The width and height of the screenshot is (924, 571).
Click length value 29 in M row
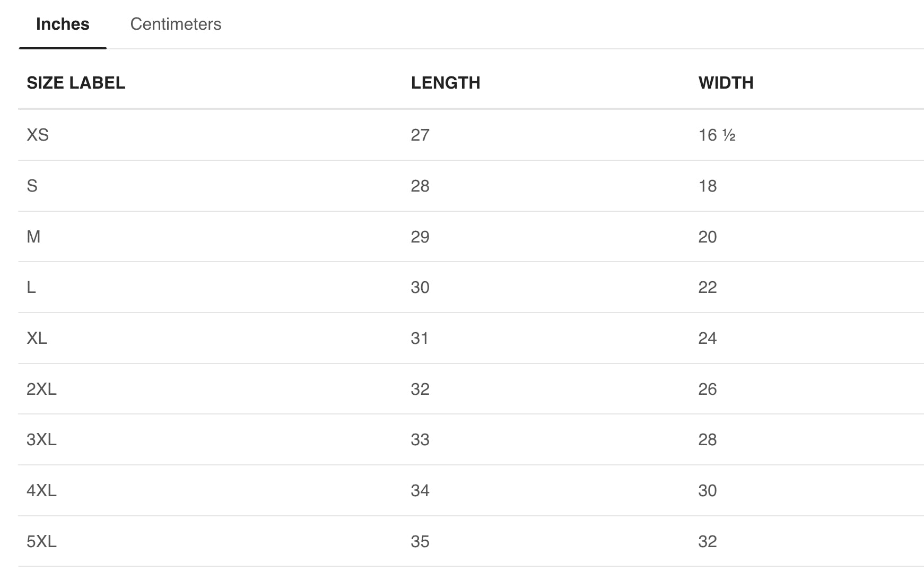tap(420, 237)
